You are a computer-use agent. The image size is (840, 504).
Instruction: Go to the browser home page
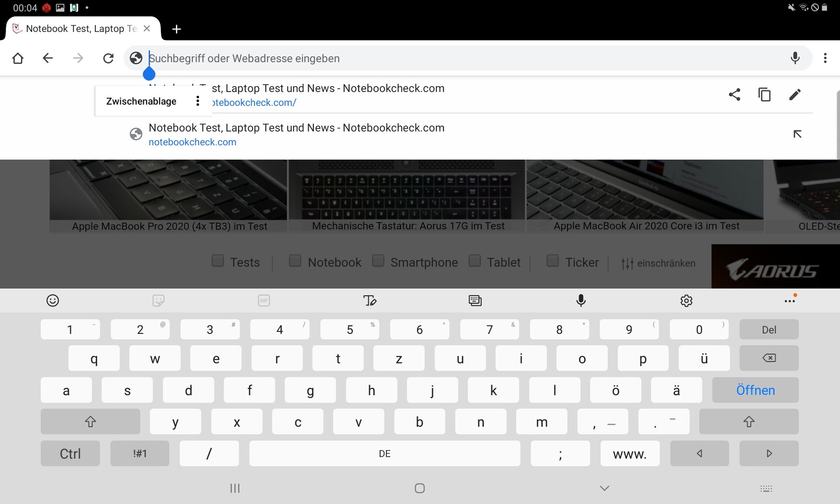[18, 58]
